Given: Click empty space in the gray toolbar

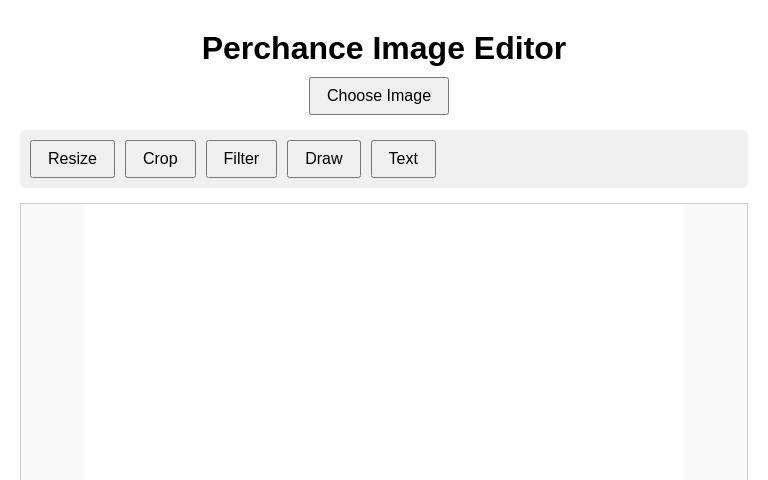Looking at the screenshot, I should (590, 159).
